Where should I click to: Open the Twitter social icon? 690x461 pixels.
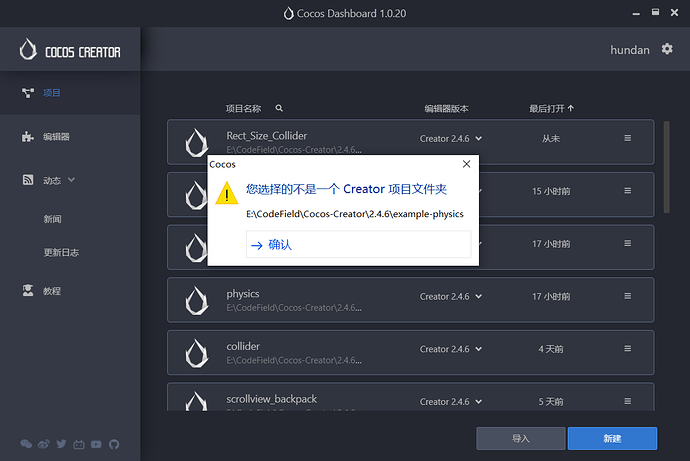pos(61,444)
